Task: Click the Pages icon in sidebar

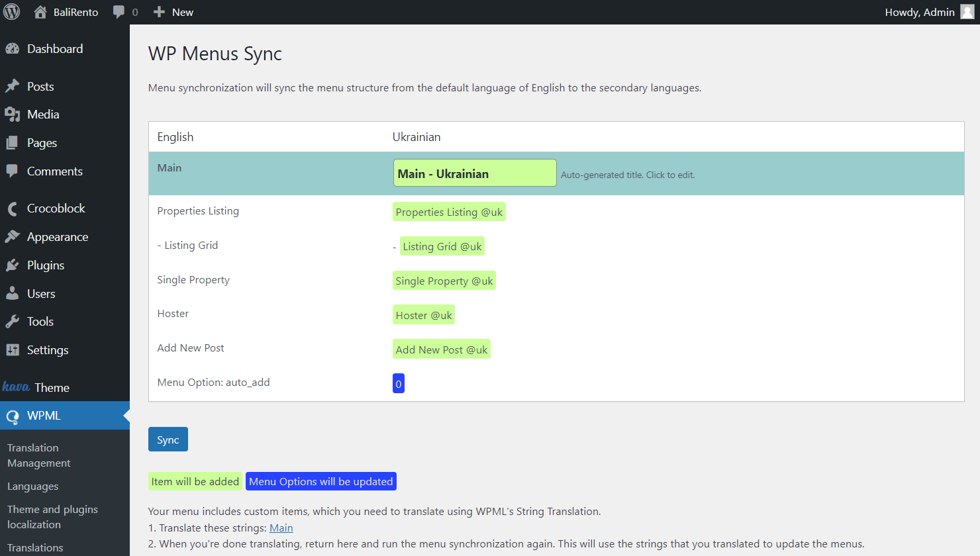Action: tap(13, 143)
